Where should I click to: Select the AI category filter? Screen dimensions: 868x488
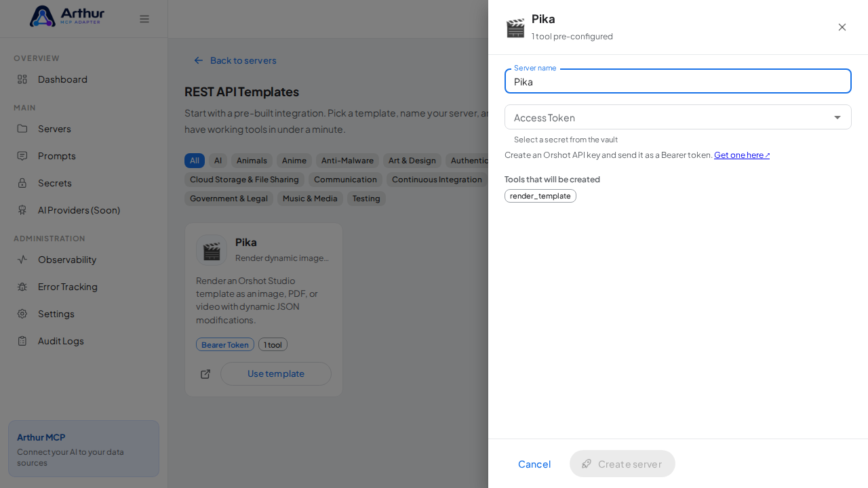coord(218,161)
